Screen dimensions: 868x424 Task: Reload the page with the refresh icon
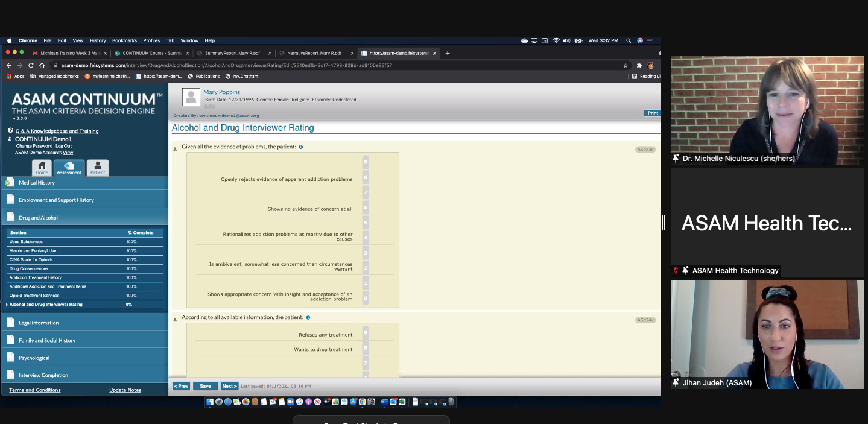pyautogui.click(x=31, y=65)
